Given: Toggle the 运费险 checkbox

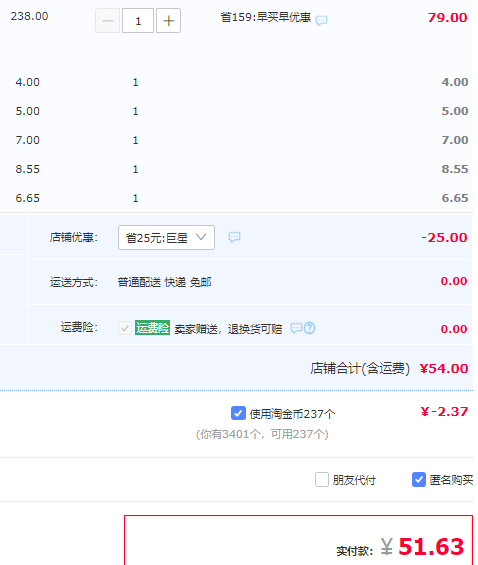Looking at the screenshot, I should (x=125, y=328).
